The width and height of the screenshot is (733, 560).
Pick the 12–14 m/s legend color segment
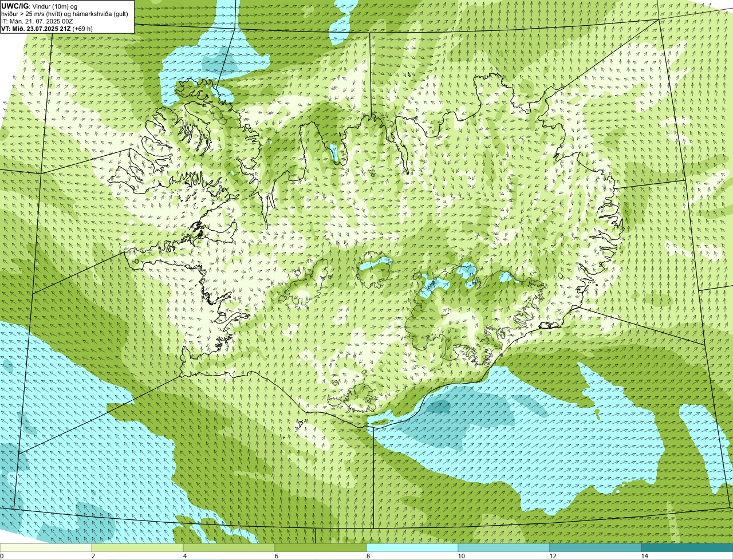pyautogui.click(x=596, y=547)
